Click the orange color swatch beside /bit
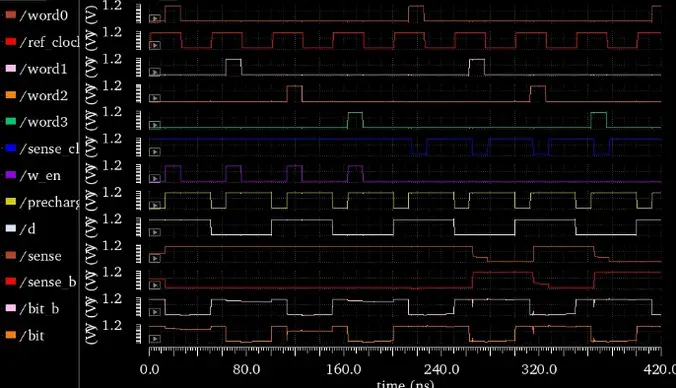 pyautogui.click(x=11, y=335)
